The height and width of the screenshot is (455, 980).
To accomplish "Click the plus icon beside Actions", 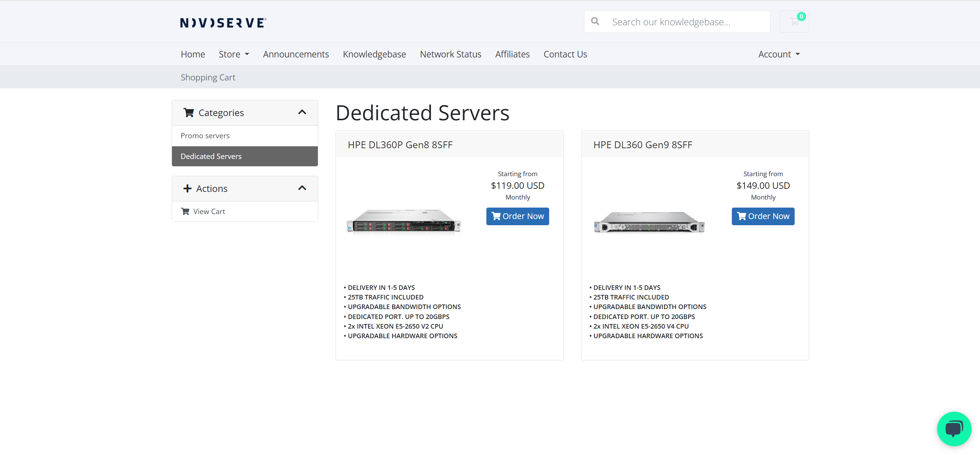I will point(187,188).
